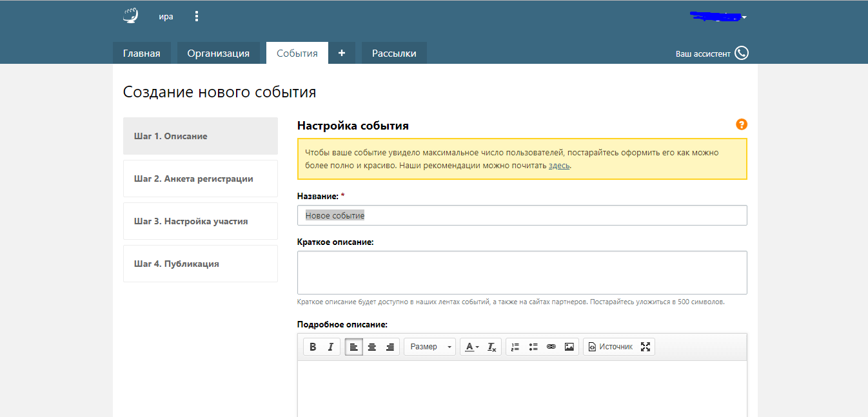Insert a numbered list

point(515,347)
